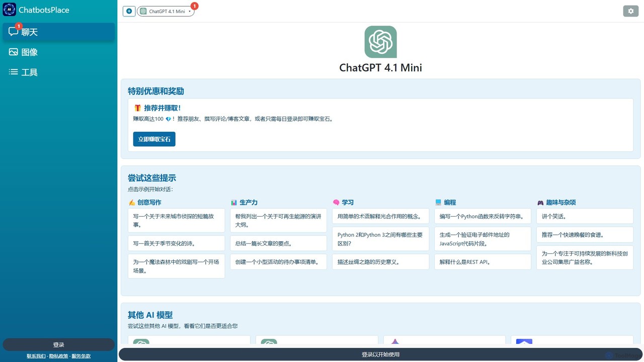The width and height of the screenshot is (644, 362).
Task: Click the 生产力 category heading
Action: 249,203
